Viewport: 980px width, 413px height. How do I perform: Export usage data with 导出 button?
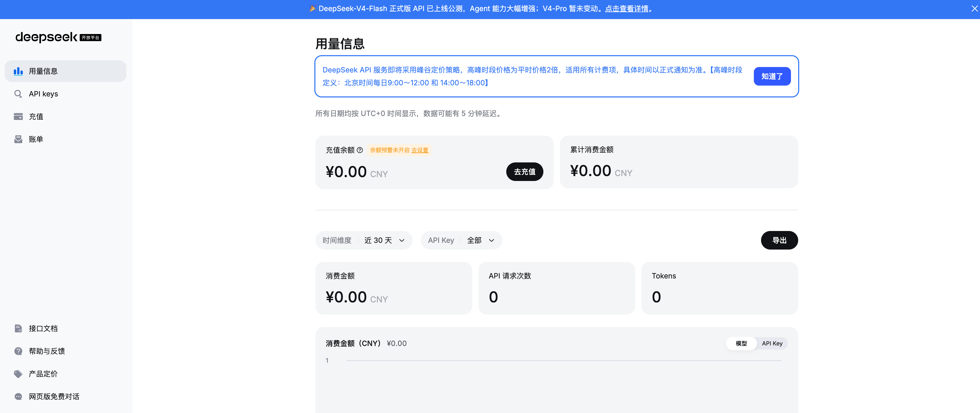(x=779, y=240)
